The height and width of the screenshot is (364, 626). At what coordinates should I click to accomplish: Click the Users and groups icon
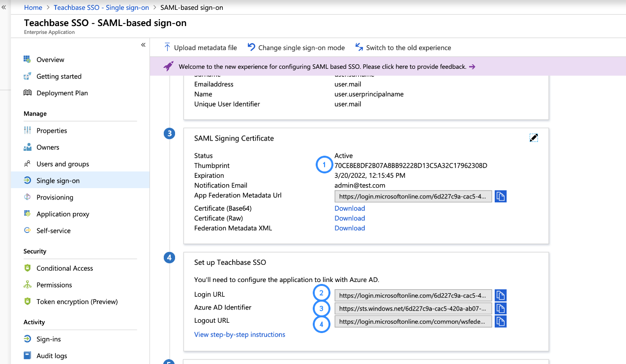[x=27, y=164]
